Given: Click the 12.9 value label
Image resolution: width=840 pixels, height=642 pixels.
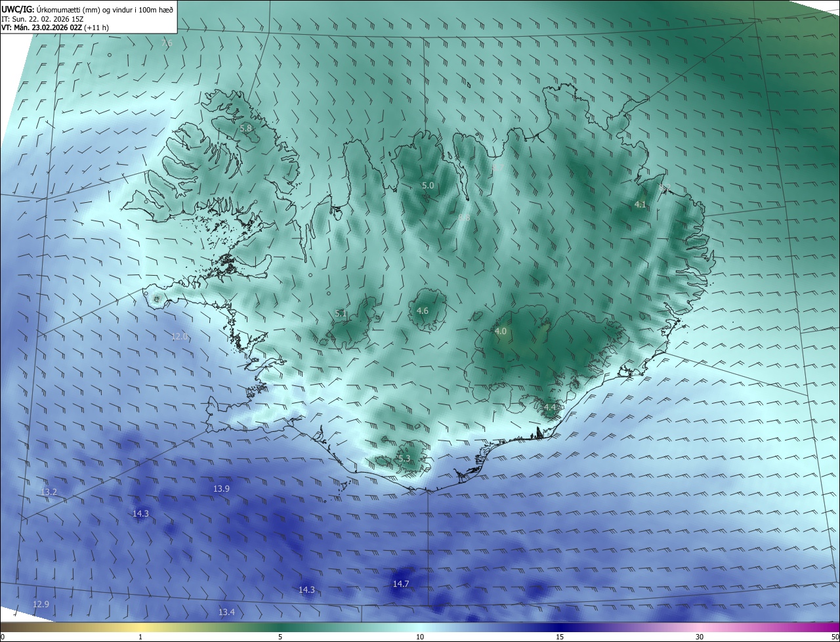Looking at the screenshot, I should 41,604.
